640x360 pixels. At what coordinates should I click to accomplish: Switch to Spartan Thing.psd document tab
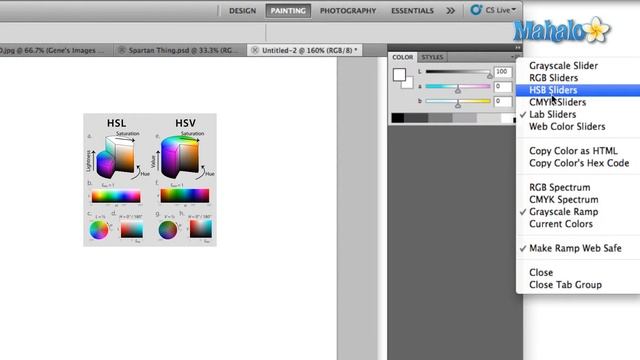(x=183, y=50)
